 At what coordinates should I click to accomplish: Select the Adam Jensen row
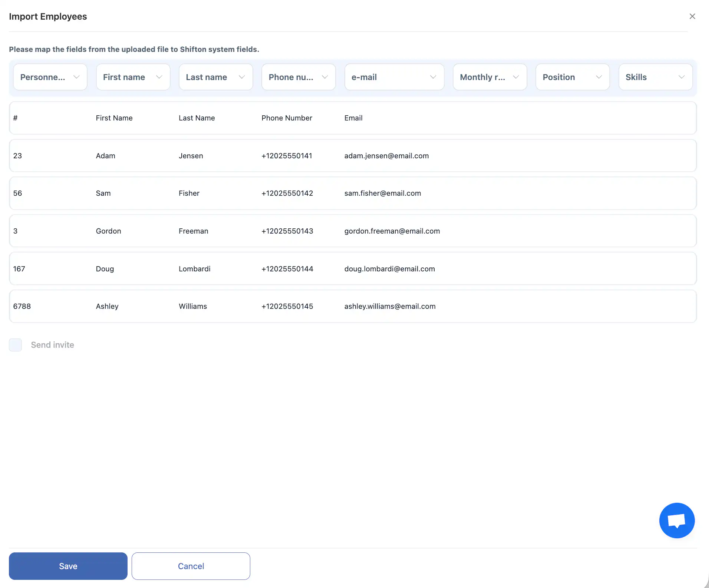[352, 156]
